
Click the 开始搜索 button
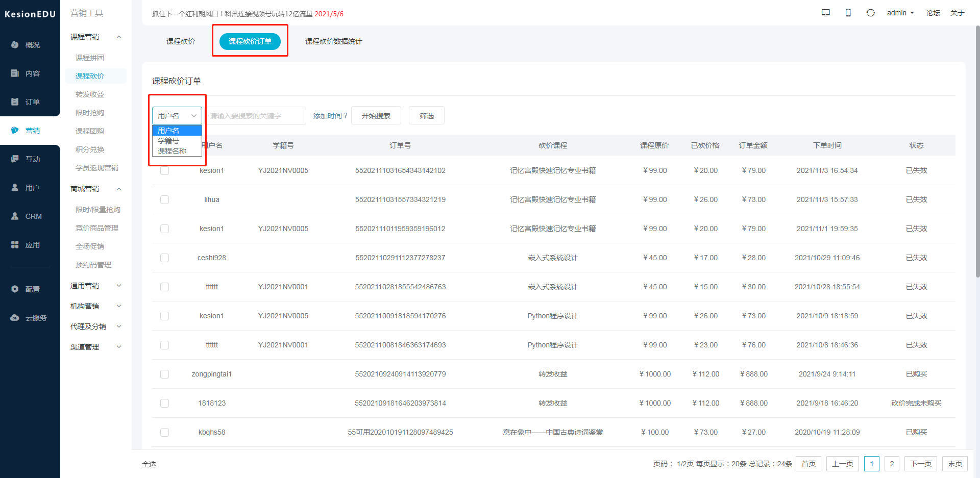click(x=376, y=116)
